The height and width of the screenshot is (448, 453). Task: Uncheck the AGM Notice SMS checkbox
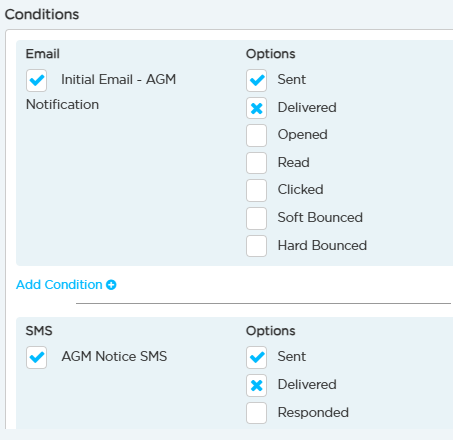(36, 357)
